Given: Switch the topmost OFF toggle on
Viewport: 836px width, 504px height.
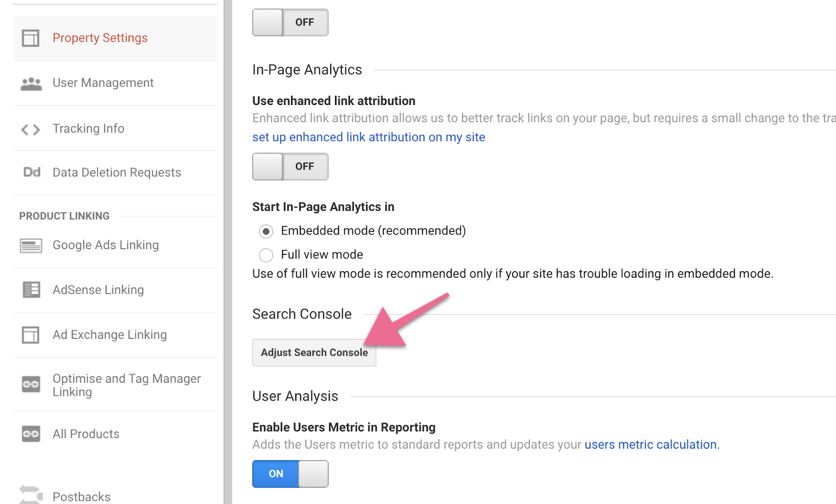Looking at the screenshot, I should (x=290, y=22).
